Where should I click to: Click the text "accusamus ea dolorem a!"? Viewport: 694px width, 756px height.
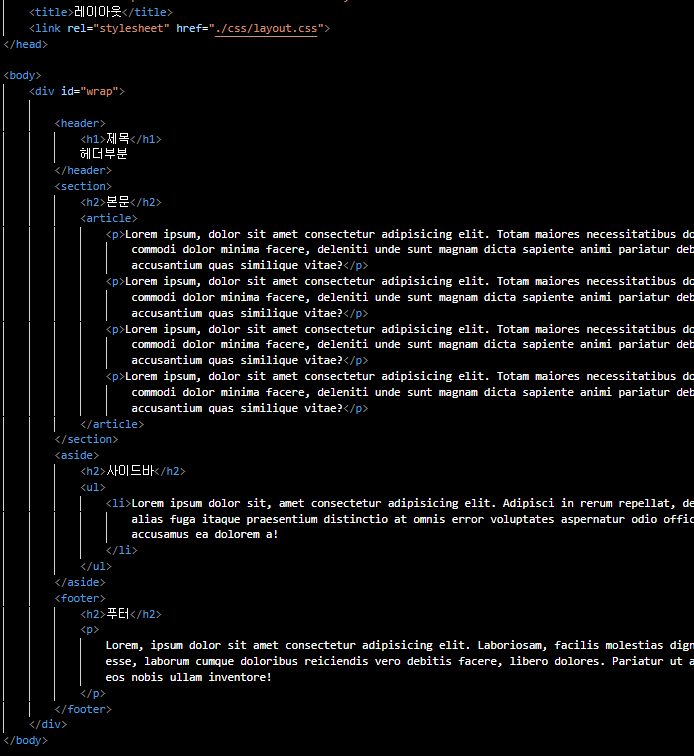point(205,534)
